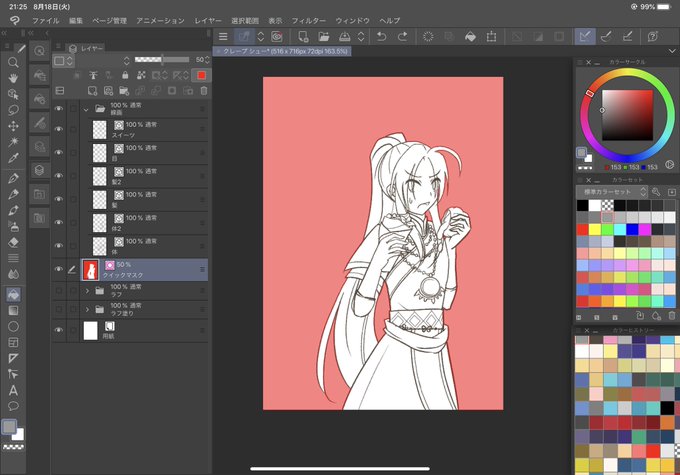Click the Redo arrow in command bar

tap(402, 37)
